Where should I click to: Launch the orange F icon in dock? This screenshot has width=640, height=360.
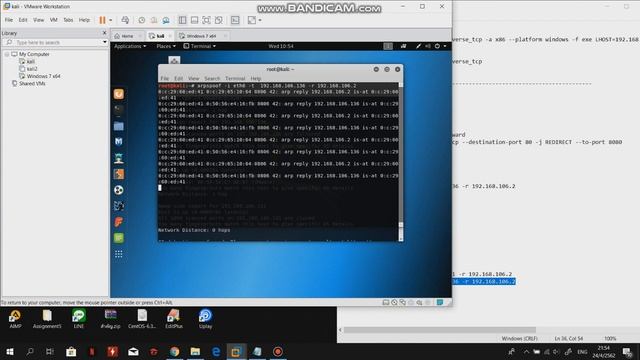(119, 222)
